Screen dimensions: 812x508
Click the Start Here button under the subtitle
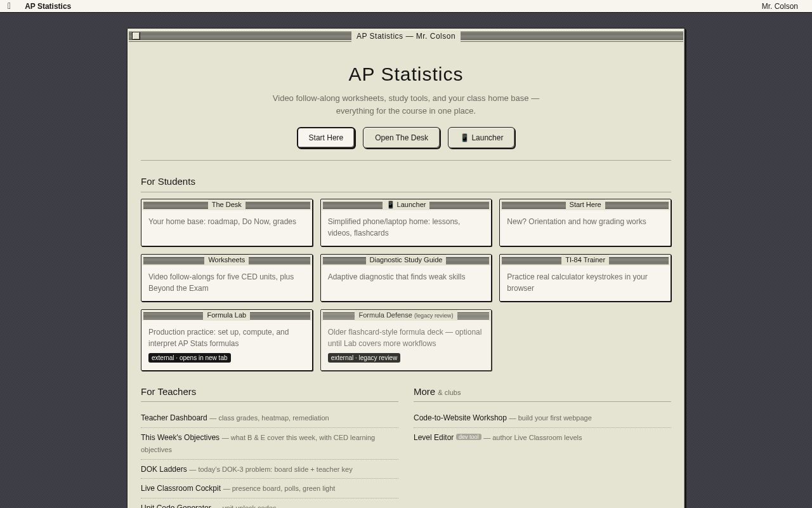(x=326, y=138)
